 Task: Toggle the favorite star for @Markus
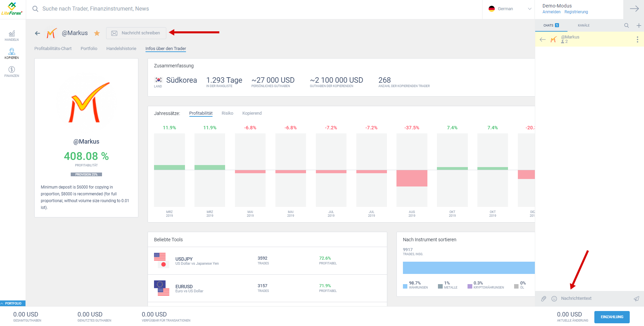[x=97, y=33]
